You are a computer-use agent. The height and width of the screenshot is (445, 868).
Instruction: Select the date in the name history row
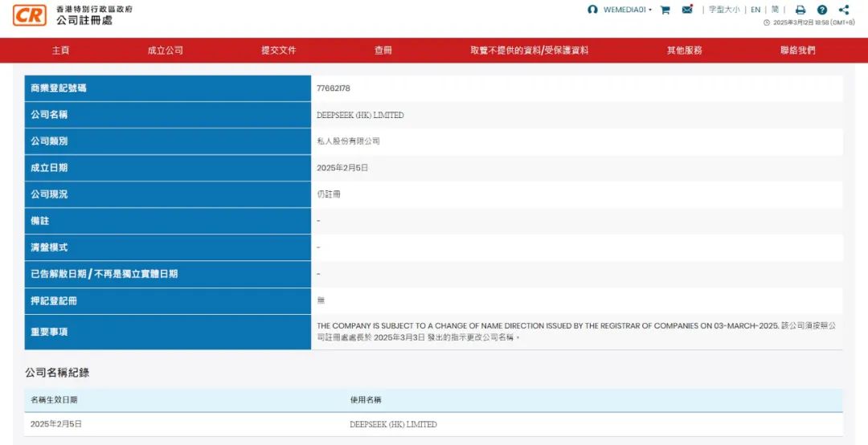point(56,424)
